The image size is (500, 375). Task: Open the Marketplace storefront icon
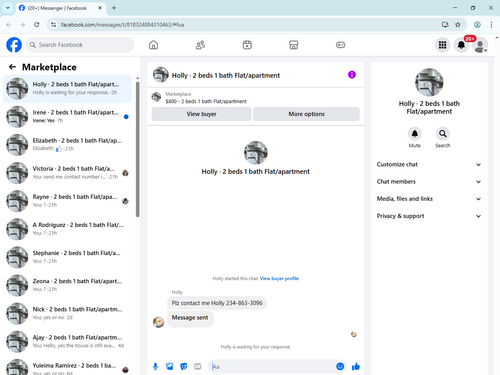pos(294,45)
